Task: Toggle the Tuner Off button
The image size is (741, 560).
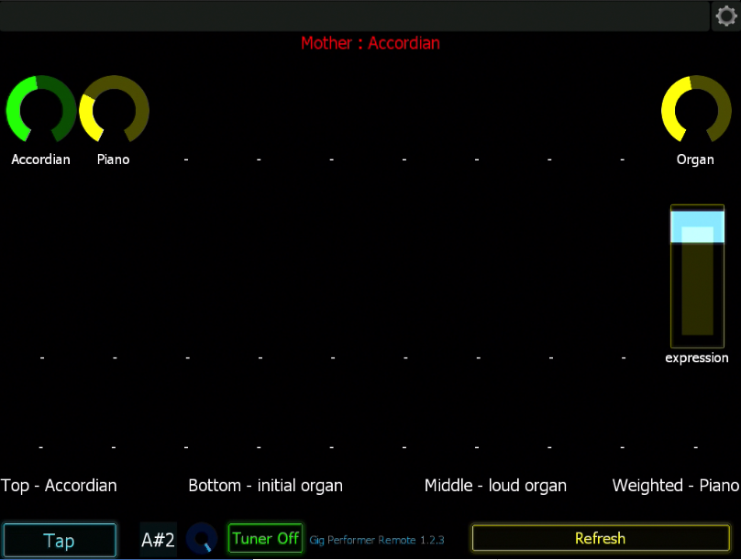Action: click(266, 538)
